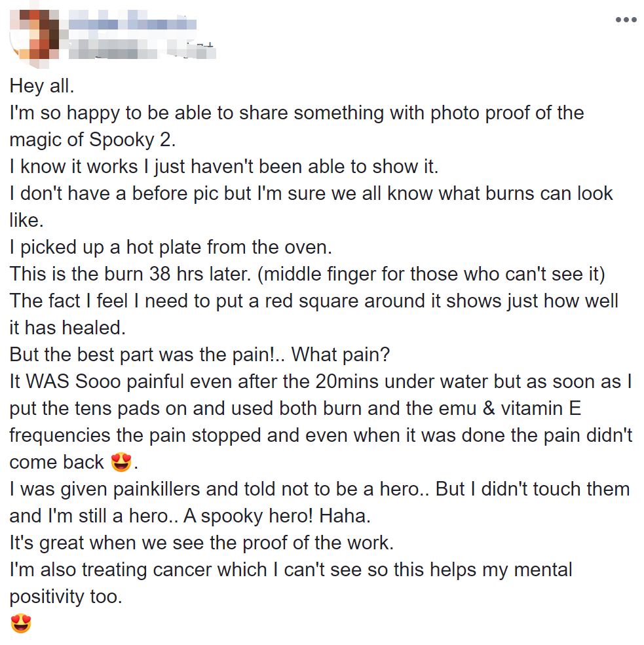644x645 pixels.
Task: Click the words 'positivity too.'
Action: click(66, 596)
